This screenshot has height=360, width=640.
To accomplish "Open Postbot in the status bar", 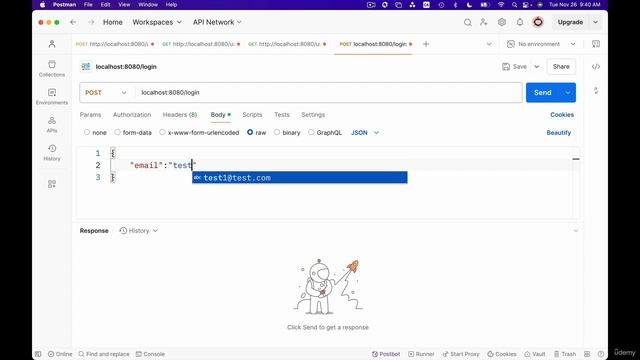I will click(386, 354).
